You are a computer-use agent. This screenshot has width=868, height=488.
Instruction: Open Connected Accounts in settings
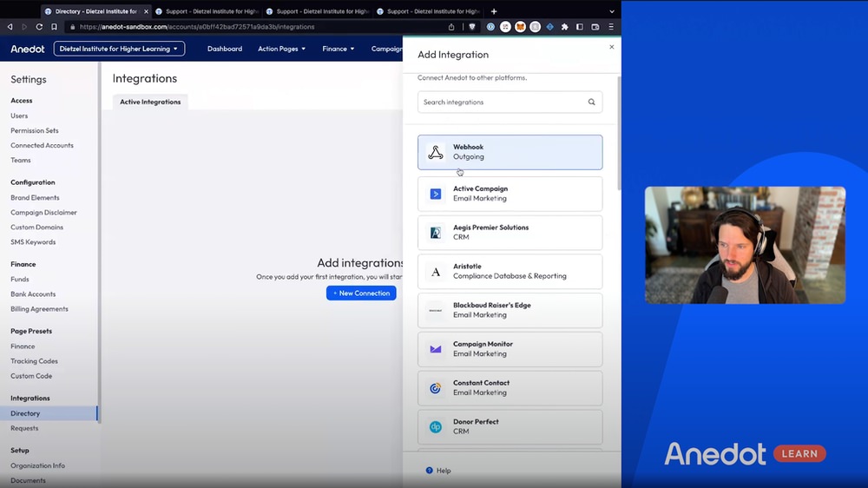tap(42, 145)
